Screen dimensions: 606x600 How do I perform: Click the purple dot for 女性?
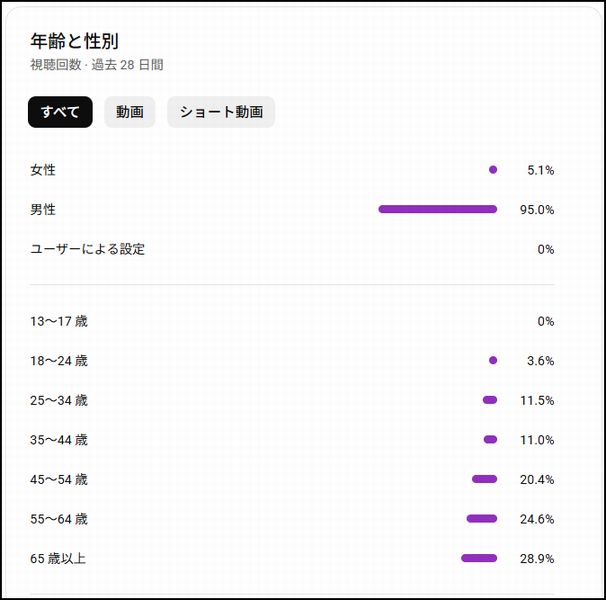(x=493, y=170)
